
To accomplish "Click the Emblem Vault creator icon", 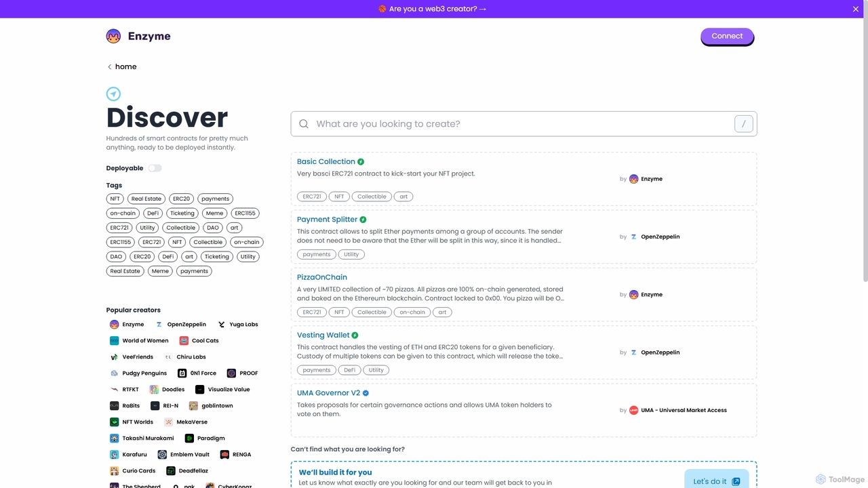I will (x=162, y=455).
